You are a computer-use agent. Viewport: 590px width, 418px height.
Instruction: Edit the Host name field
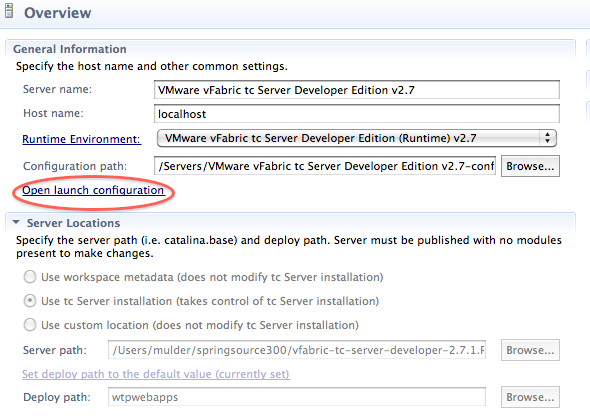click(357, 114)
